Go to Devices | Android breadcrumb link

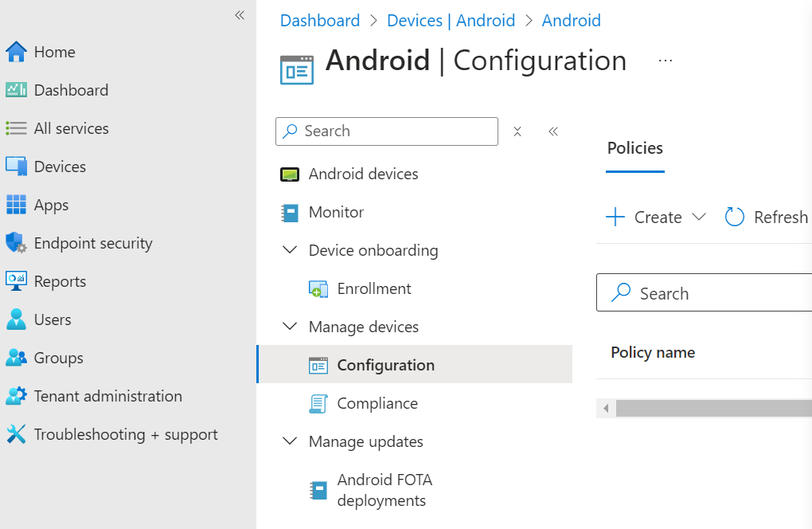coord(451,21)
